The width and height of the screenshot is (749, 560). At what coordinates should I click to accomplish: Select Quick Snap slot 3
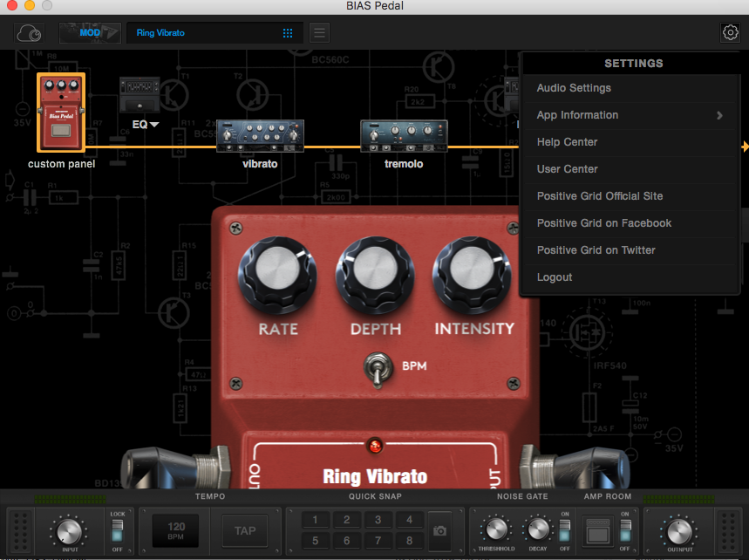tap(378, 520)
